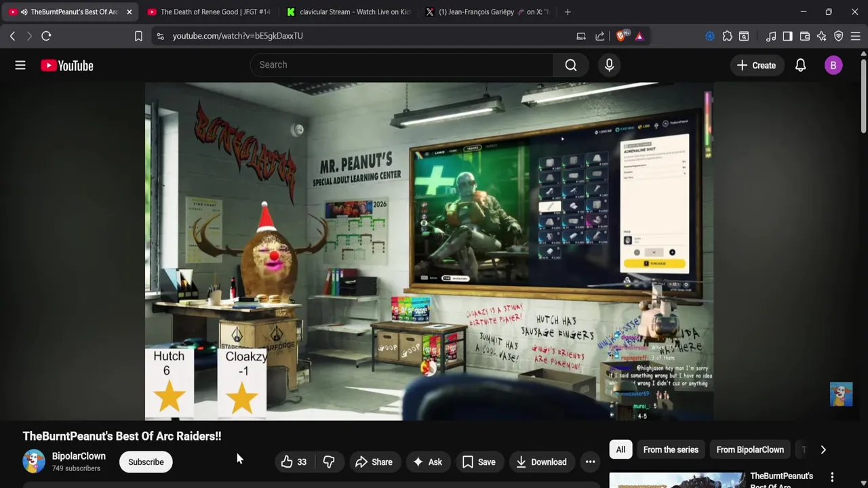Viewport: 868px width, 488px height.
Task: Open the account avatar menu
Action: 833,65
